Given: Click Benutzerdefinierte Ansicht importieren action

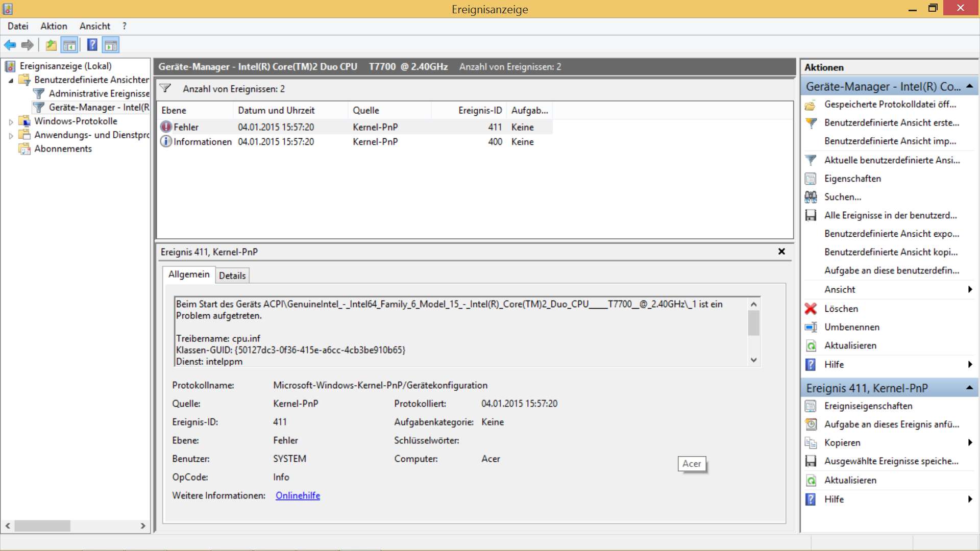Looking at the screenshot, I should click(890, 141).
